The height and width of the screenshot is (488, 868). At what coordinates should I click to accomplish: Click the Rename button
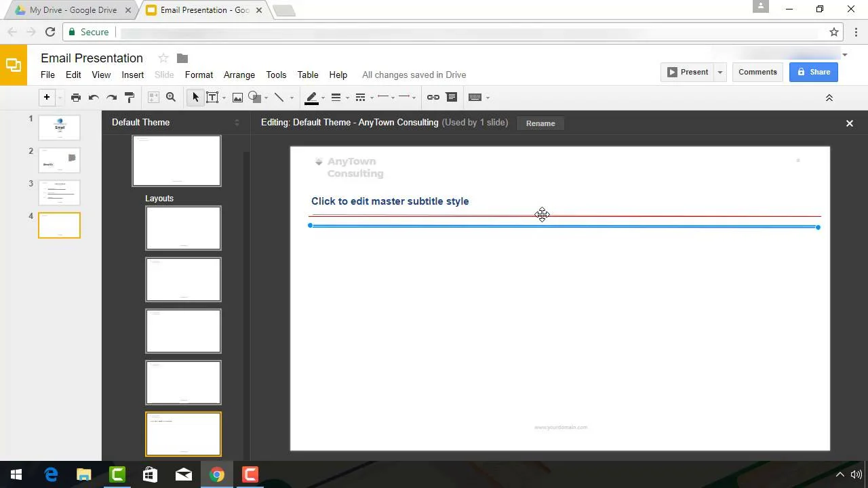pyautogui.click(x=540, y=123)
